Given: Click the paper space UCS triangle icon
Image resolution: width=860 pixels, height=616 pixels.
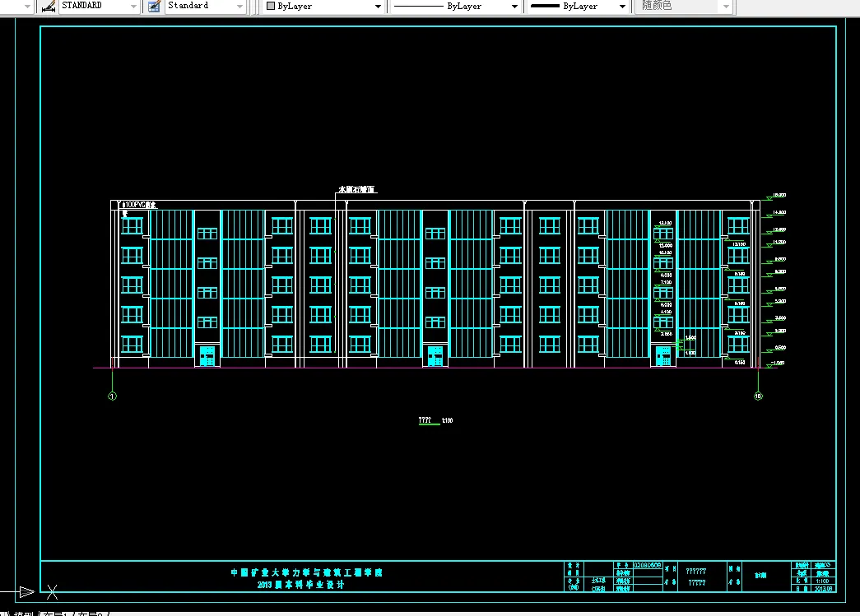Looking at the screenshot, I should pyautogui.click(x=26, y=592).
